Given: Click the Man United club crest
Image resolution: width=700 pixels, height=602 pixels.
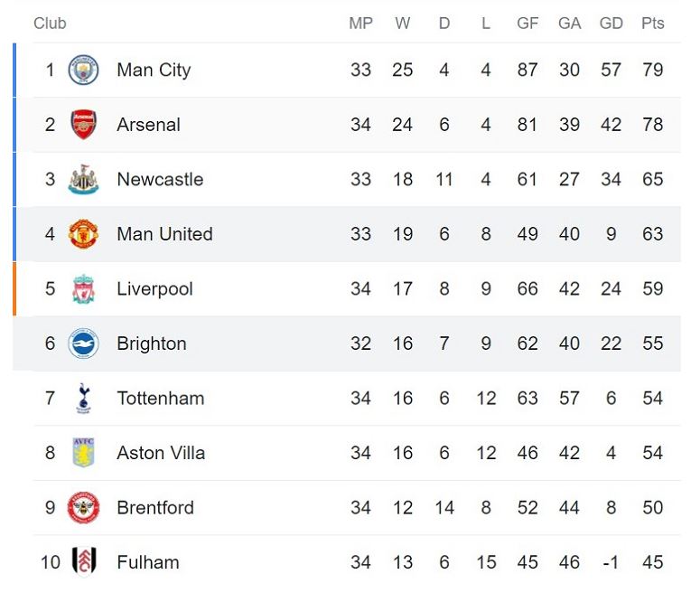Looking at the screenshot, I should (x=83, y=234).
